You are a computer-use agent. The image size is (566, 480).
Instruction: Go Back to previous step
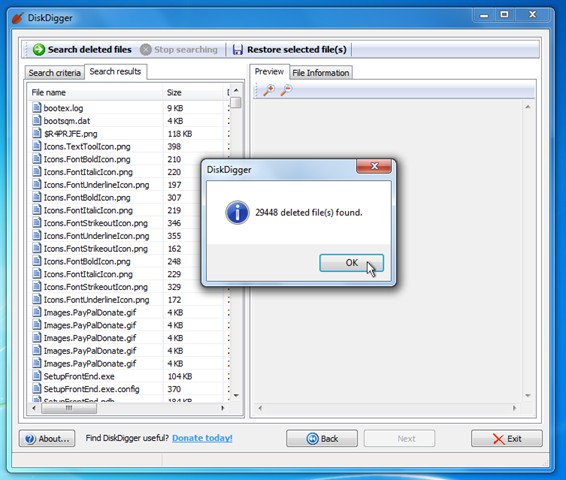[322, 438]
